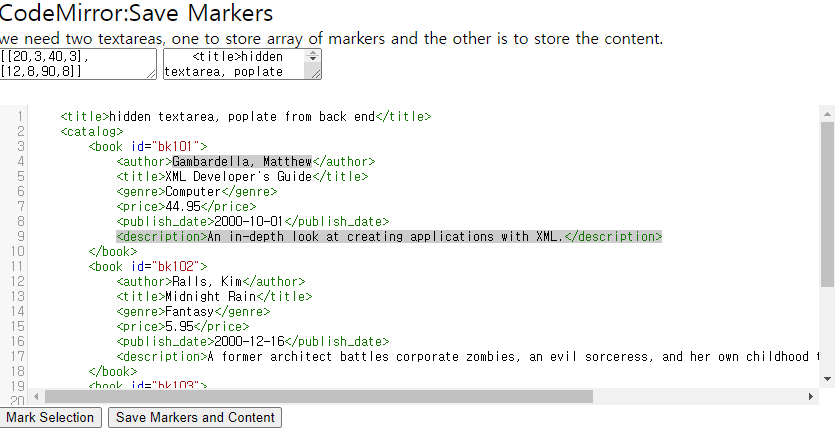This screenshot has width=835, height=432.
Task: Click closing </book> tag on line 10
Action: click(x=113, y=251)
